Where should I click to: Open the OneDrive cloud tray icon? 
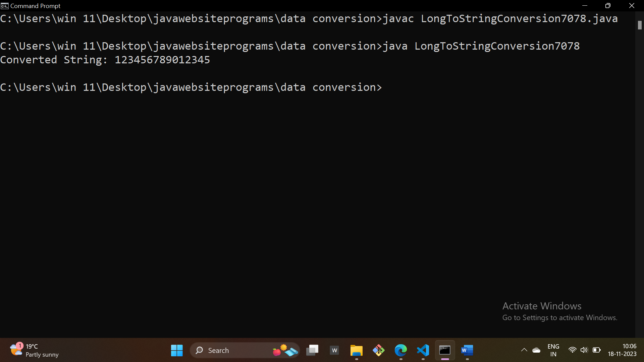click(536, 350)
